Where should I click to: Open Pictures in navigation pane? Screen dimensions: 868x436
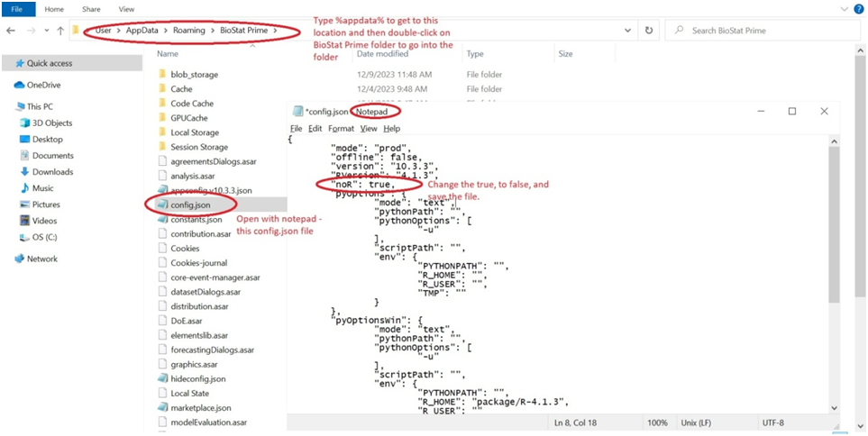(x=46, y=204)
